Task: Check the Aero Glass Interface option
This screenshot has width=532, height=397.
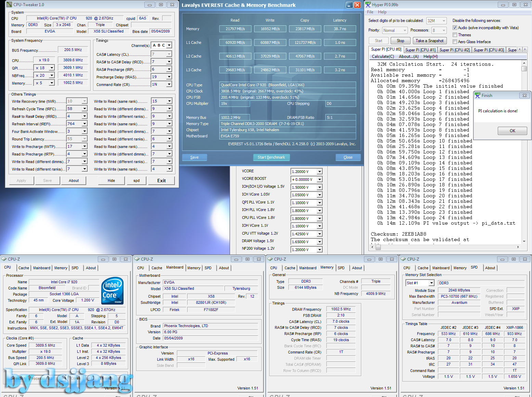Action: [x=455, y=42]
